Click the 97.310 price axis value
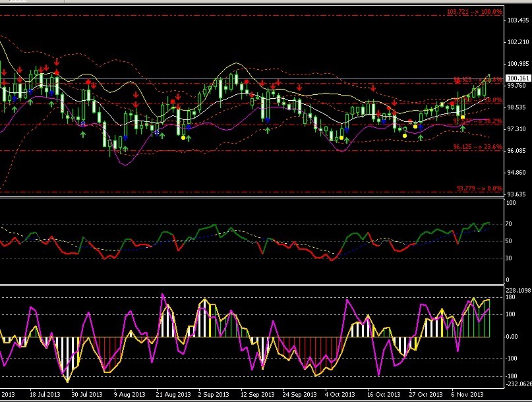This screenshot has height=402, width=532. 516,129
